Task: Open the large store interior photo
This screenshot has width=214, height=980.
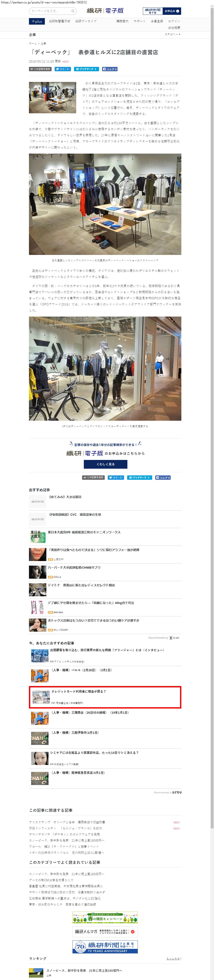Action: (x=105, y=204)
